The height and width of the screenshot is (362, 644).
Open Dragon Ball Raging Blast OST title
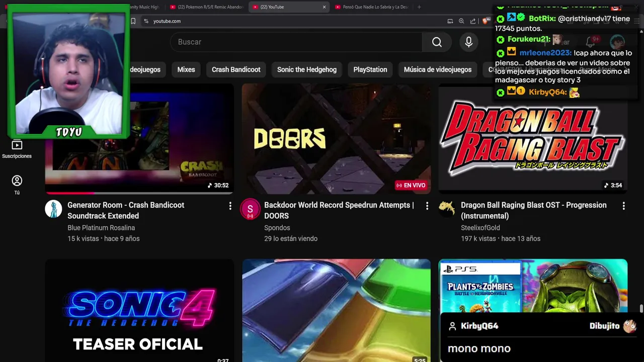click(x=534, y=211)
